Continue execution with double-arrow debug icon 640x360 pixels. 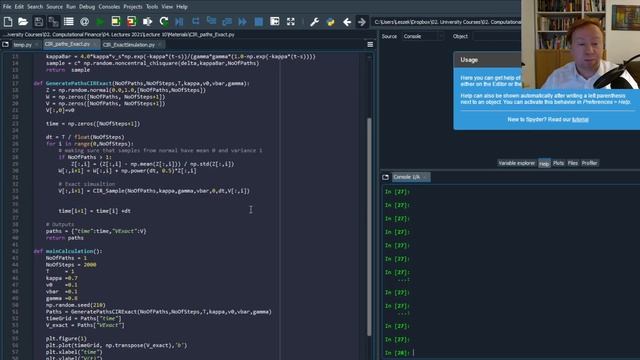click(x=242, y=22)
